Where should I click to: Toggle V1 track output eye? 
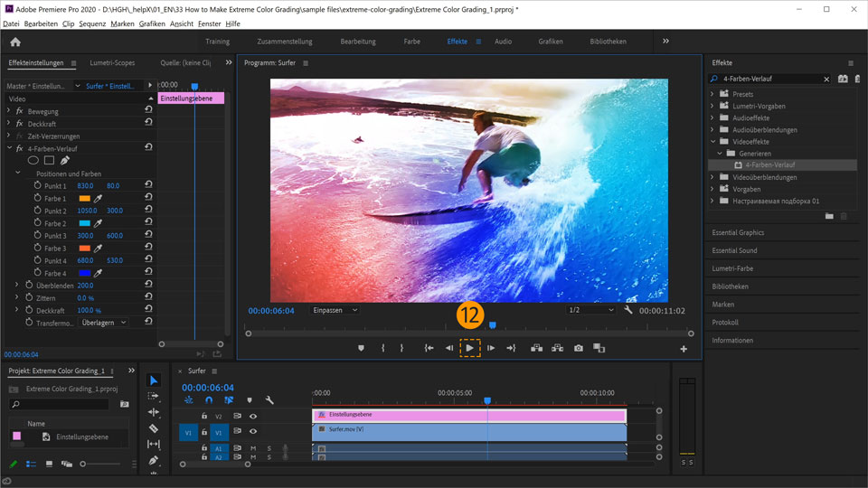(253, 431)
